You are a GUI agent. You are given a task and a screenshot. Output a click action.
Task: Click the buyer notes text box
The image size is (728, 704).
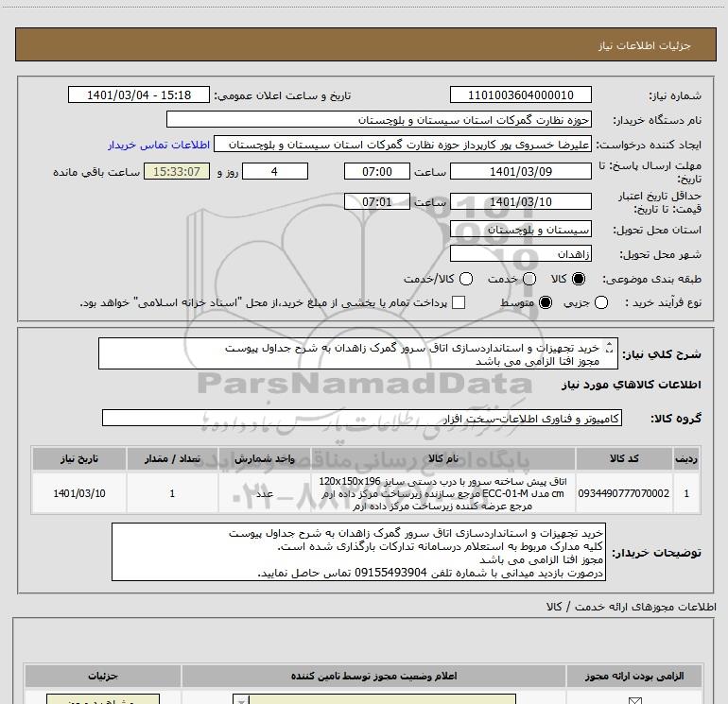click(x=358, y=552)
